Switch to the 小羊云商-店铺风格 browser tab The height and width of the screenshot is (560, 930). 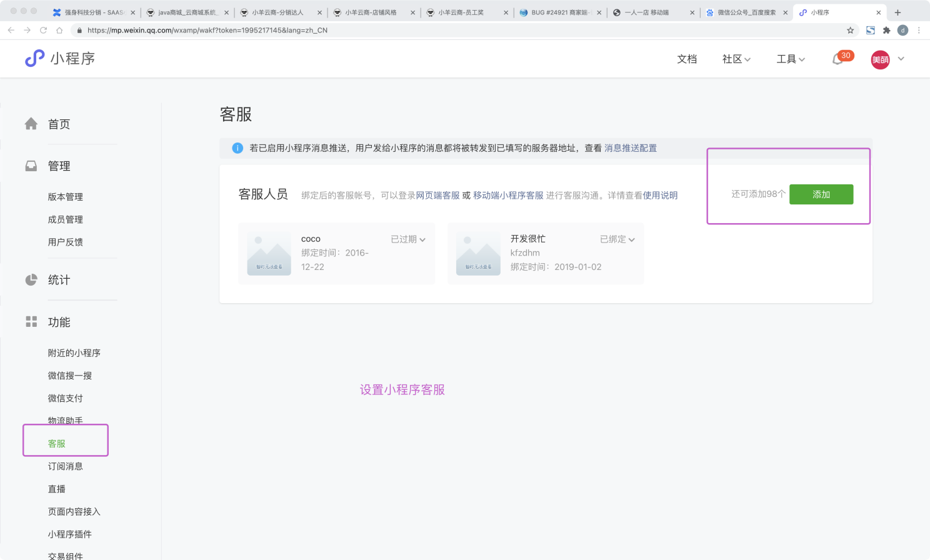(x=371, y=12)
